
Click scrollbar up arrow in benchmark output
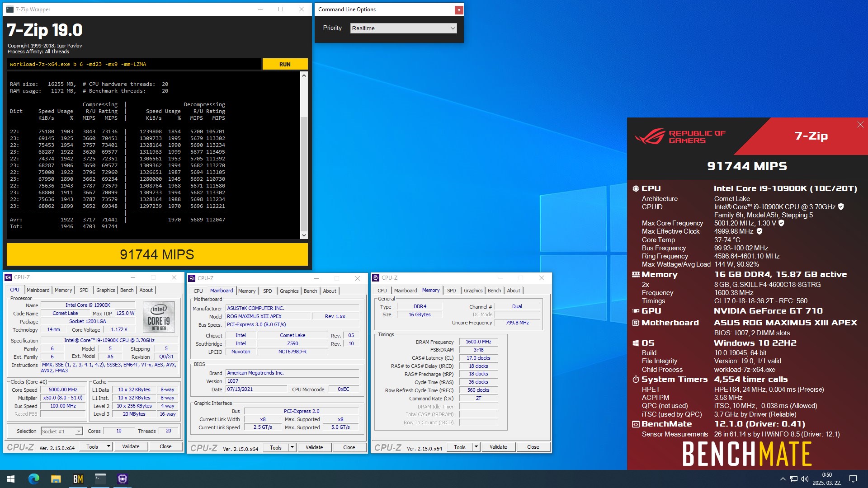pos(304,75)
